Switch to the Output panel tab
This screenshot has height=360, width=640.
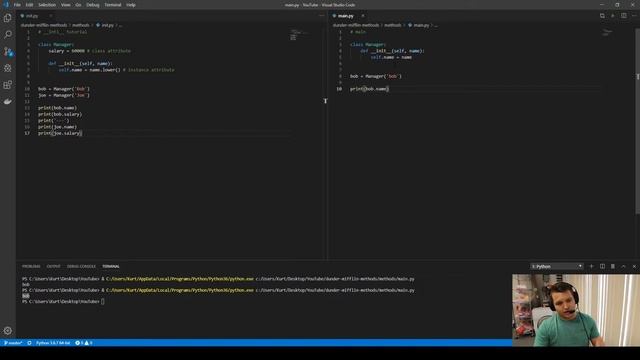53,266
